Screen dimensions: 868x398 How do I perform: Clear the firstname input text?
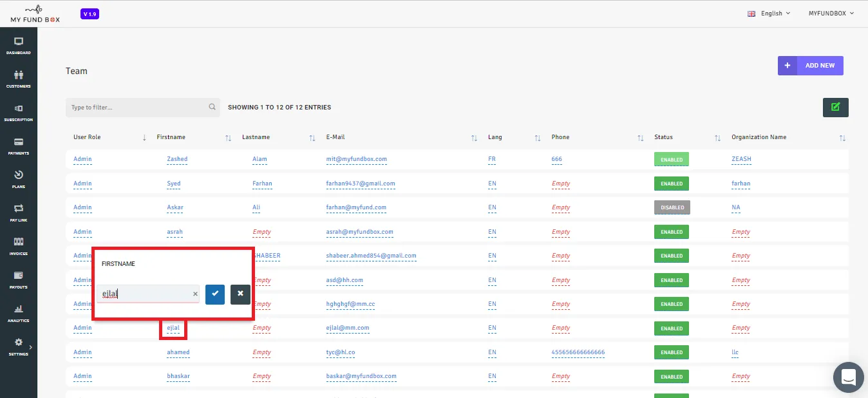(x=195, y=294)
